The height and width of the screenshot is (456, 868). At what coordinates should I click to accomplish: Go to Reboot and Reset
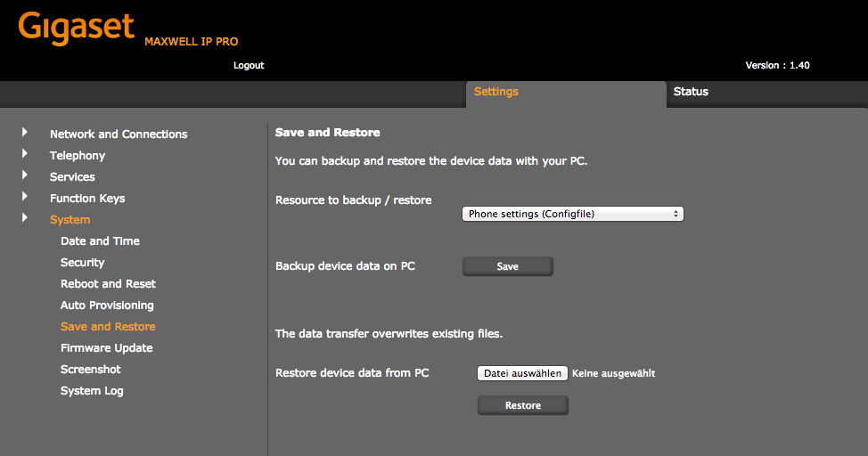tap(109, 284)
